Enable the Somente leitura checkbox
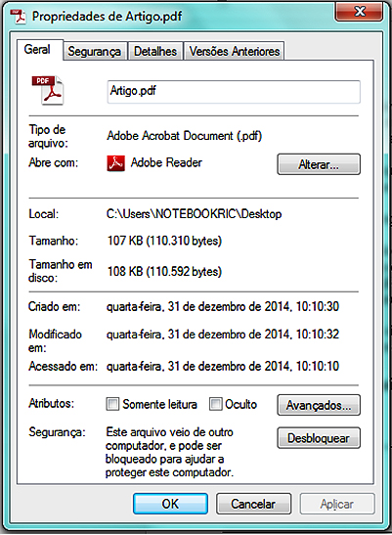Image resolution: width=392 pixels, height=535 pixels. [112, 404]
